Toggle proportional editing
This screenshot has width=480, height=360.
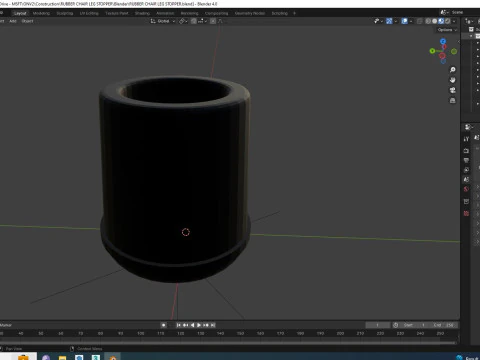tap(213, 21)
